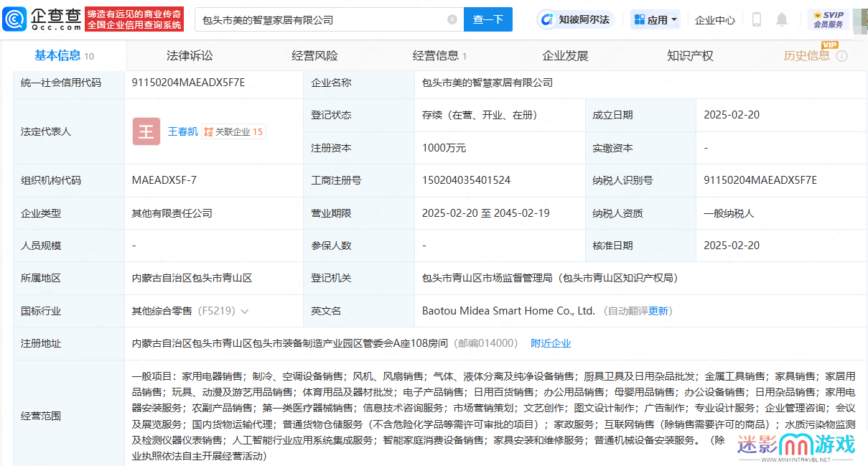Switch to the 经营信息 tab
The width and height of the screenshot is (868, 466).
point(439,55)
